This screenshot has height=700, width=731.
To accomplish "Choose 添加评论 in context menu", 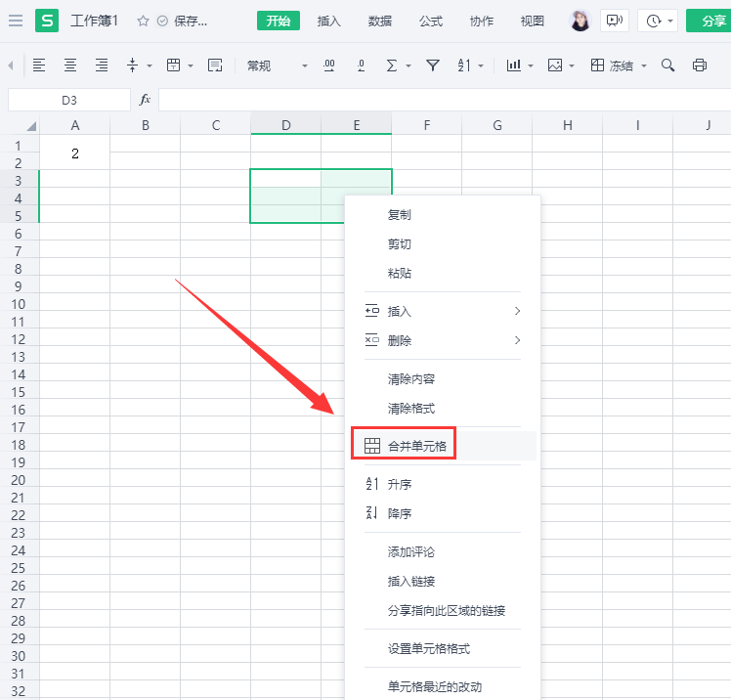I will [x=443, y=551].
